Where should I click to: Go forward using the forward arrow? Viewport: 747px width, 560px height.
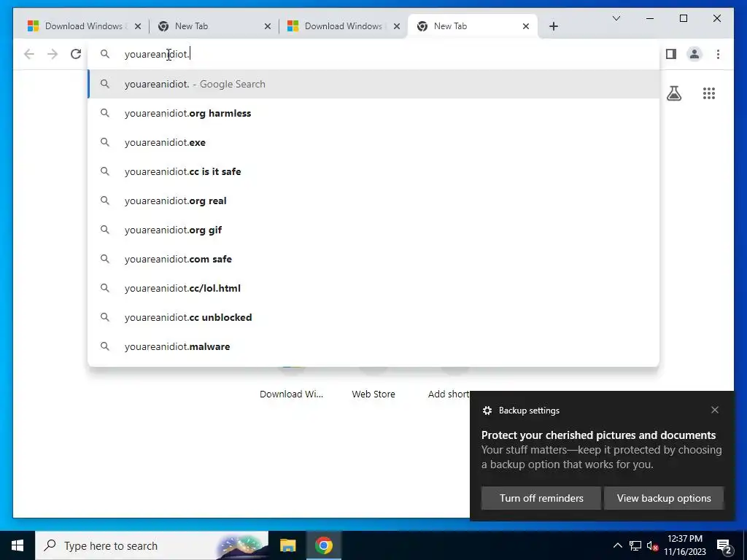click(x=53, y=54)
